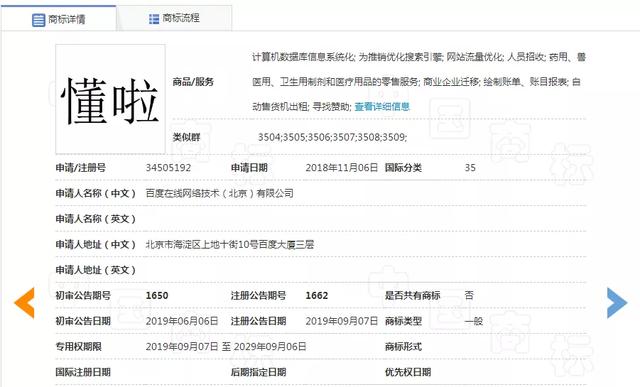Screen dimensions: 640x387
Task: Switch to the 商标流程 tab
Action: tap(174, 18)
